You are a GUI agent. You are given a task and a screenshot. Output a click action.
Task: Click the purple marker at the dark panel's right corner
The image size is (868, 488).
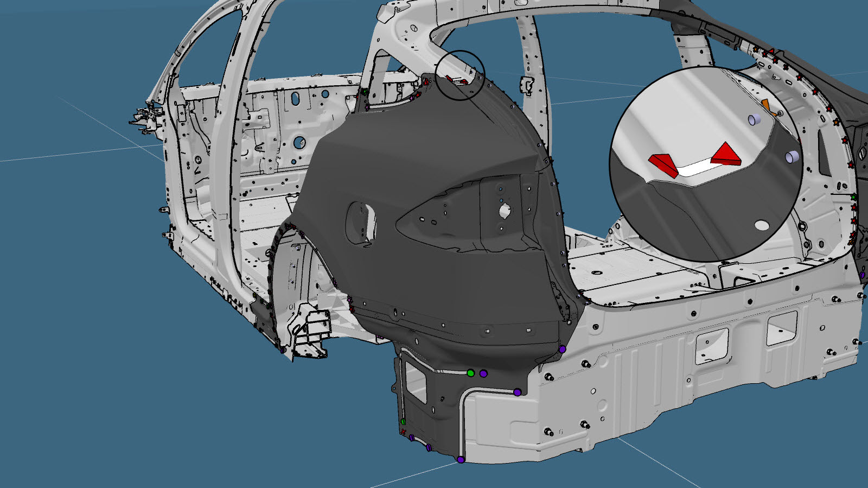pos(563,349)
